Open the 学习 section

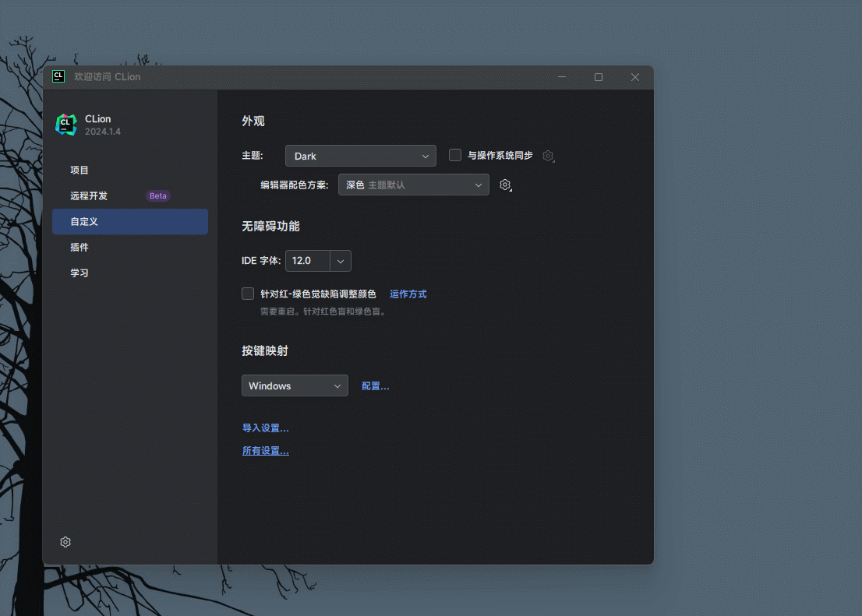click(79, 273)
